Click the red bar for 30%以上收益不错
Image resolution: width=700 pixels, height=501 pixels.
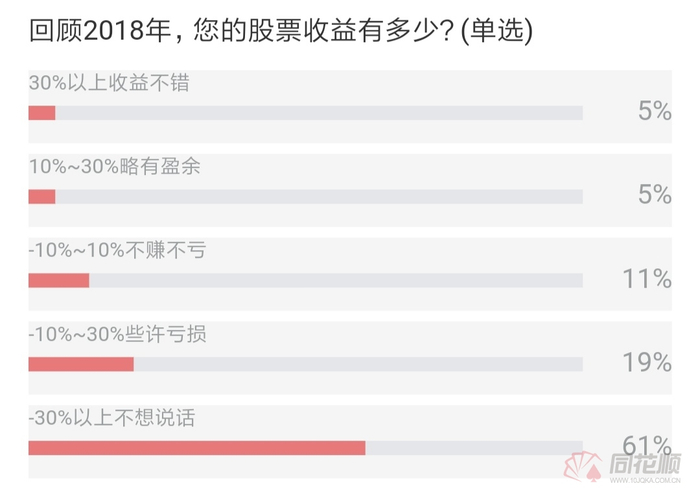[x=42, y=113]
